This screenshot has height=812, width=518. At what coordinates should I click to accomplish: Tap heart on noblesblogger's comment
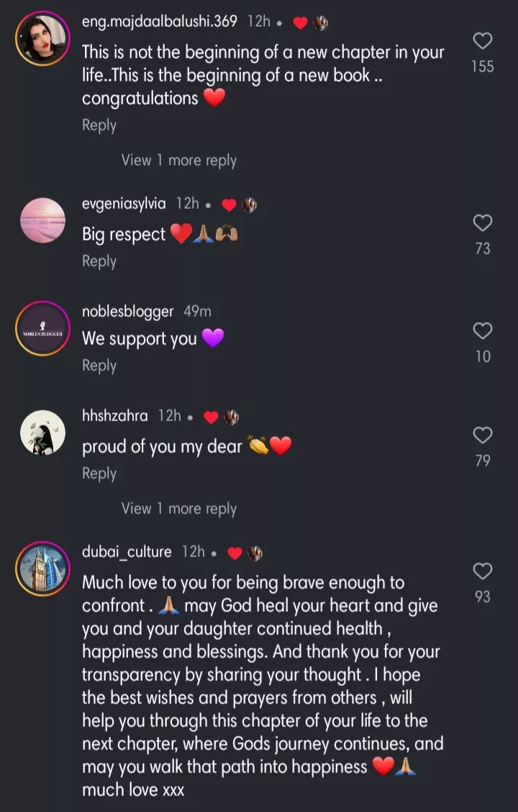482,331
